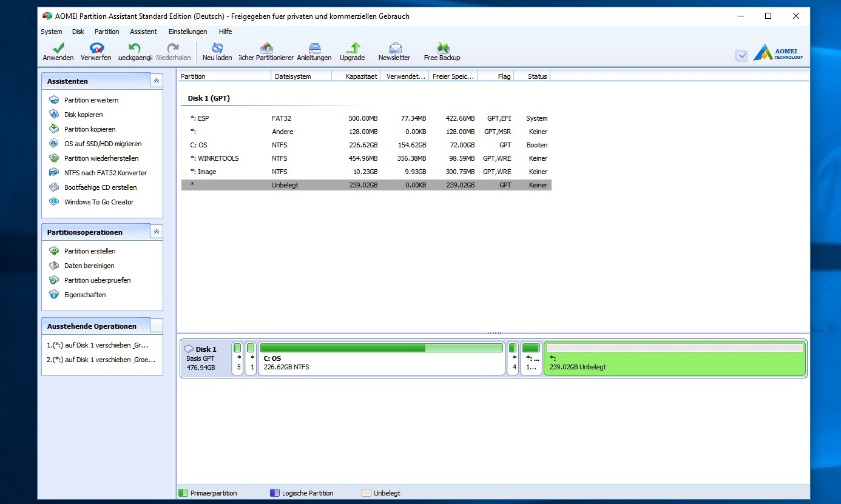The image size is (841, 504).
Task: Open Bootfaehige CD erstellen
Action: [100, 187]
